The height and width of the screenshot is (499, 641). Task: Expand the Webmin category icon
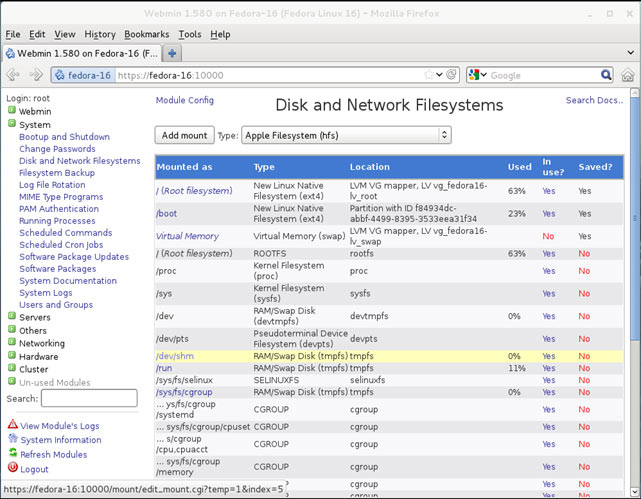[x=12, y=110]
